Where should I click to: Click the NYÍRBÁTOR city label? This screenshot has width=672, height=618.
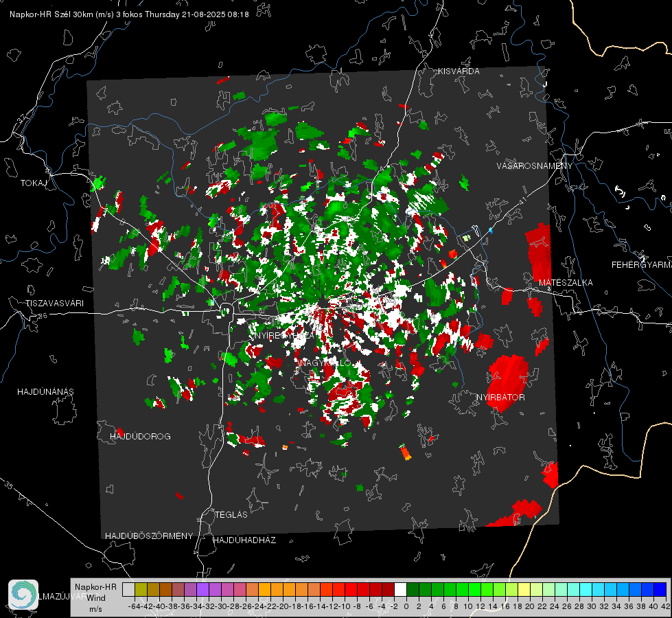click(x=500, y=397)
